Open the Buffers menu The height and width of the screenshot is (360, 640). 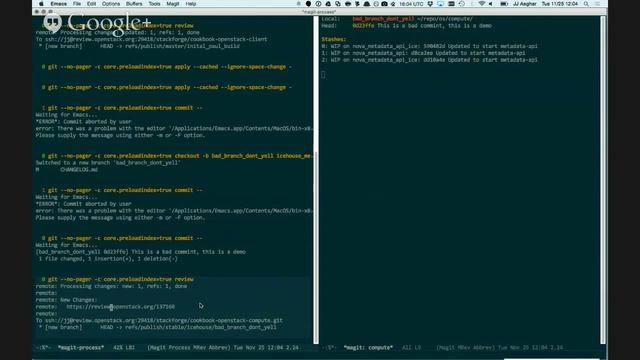(134, 4)
